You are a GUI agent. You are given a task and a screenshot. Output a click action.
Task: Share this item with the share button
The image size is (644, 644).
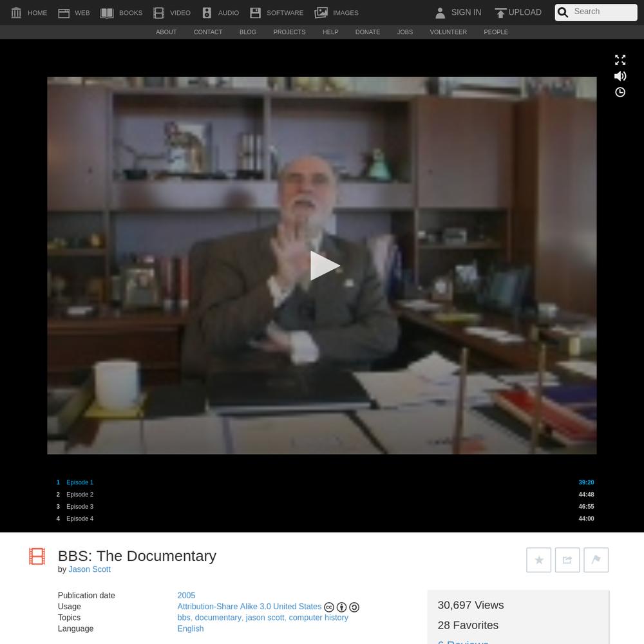tap(567, 560)
